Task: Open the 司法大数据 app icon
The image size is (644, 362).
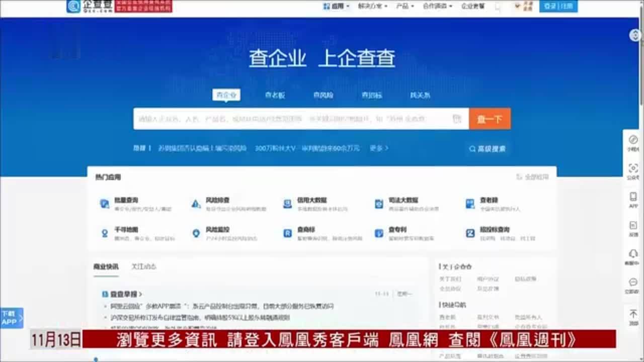Action: (x=379, y=204)
